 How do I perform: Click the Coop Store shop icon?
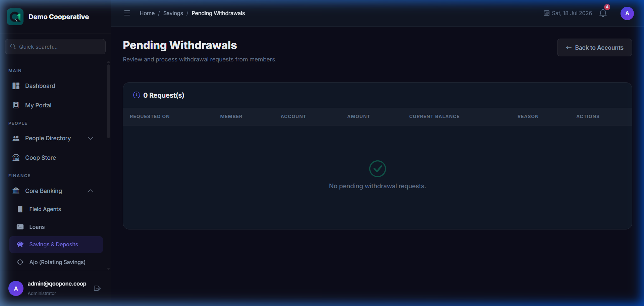[x=16, y=158]
